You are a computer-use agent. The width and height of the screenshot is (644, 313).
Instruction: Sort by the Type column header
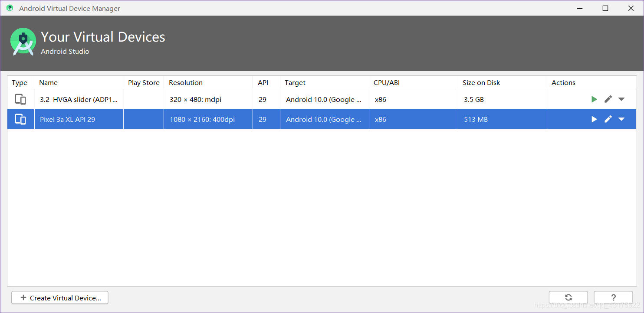[x=20, y=82]
